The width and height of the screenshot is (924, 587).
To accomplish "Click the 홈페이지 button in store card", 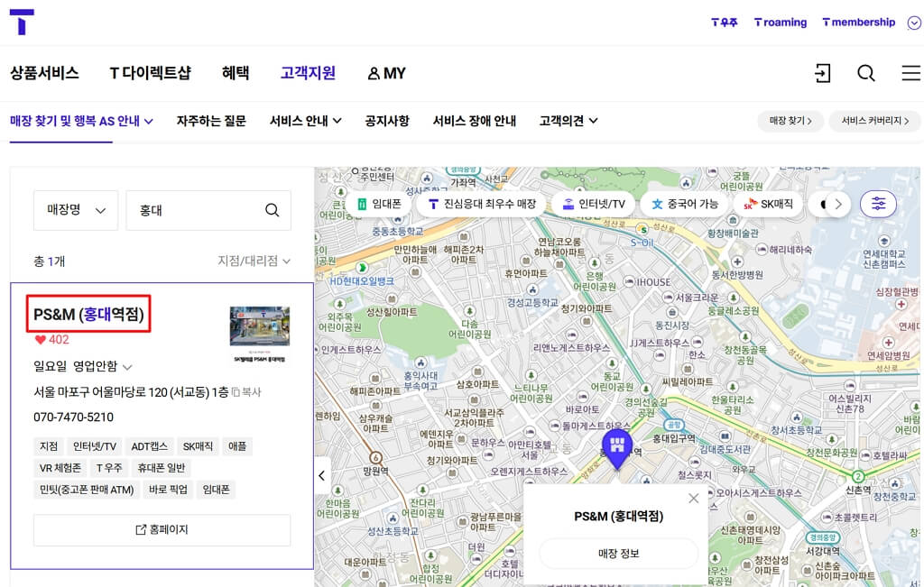I will coord(162,530).
